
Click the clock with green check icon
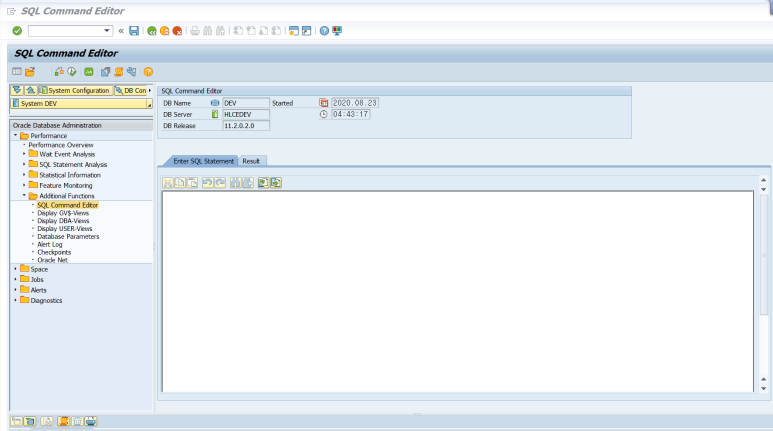(72, 72)
